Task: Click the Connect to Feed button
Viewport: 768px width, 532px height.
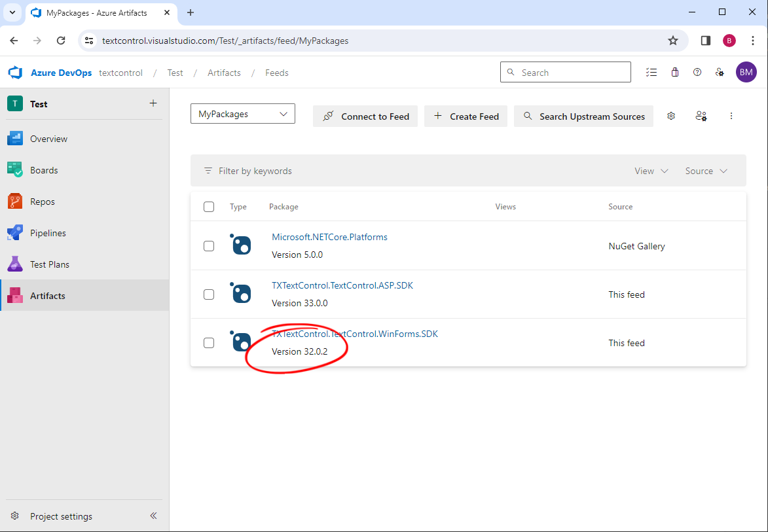Action: point(365,116)
